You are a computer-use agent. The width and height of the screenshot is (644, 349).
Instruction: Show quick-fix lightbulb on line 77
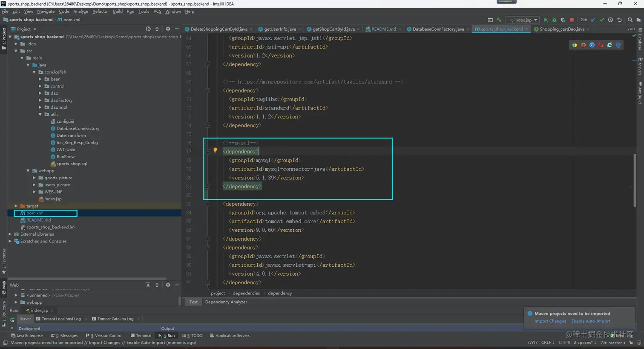click(x=215, y=150)
